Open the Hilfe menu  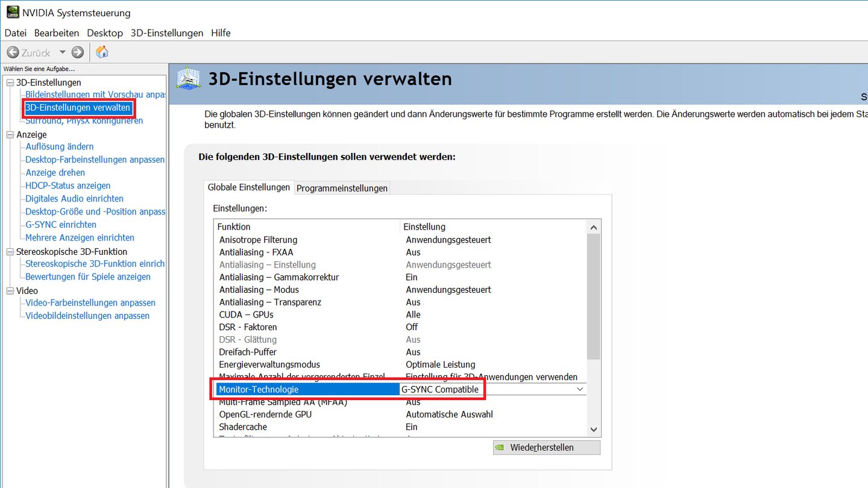click(221, 33)
